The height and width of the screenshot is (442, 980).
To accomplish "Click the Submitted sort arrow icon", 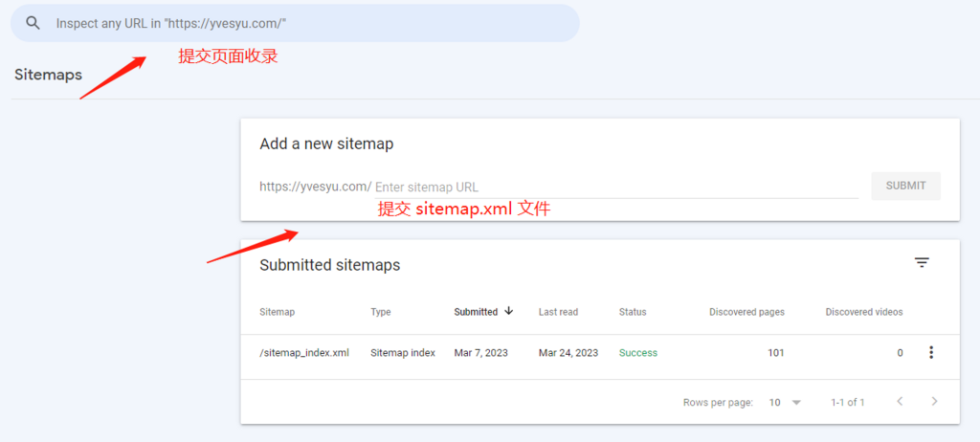I will 509,311.
